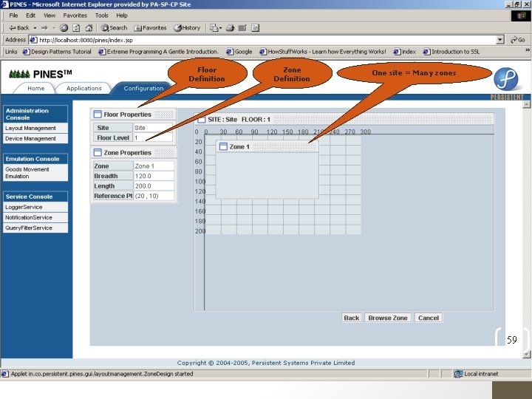Expand the Links bar overflow chevron
Screen dimensions: 532x399
[528, 50]
